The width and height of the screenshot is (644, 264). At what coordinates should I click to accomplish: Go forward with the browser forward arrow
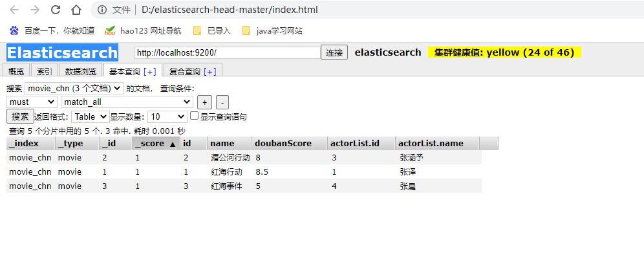click(x=35, y=10)
